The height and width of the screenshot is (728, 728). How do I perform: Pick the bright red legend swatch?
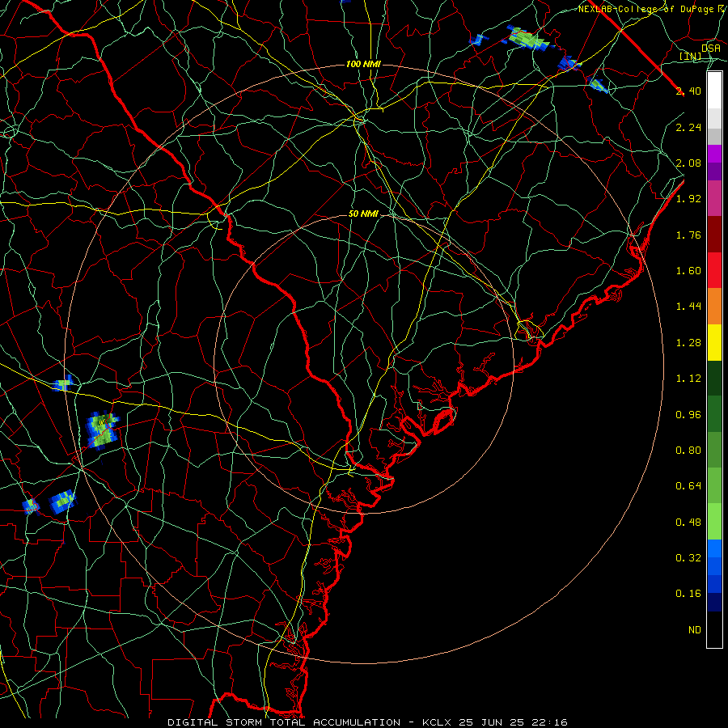coord(714,270)
